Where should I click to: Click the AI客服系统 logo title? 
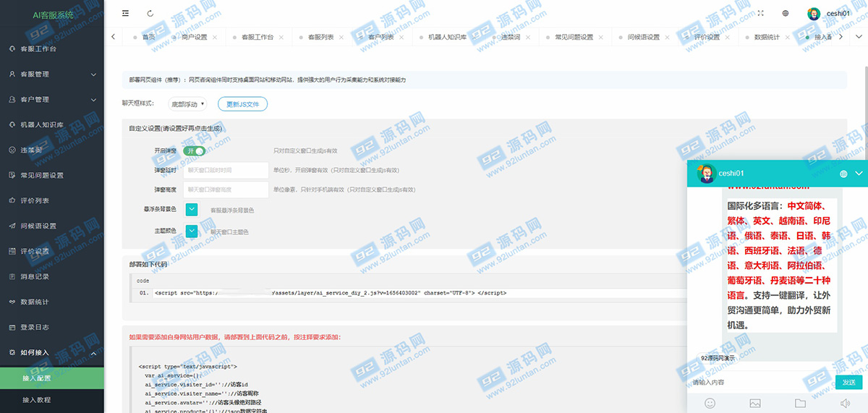(52, 14)
